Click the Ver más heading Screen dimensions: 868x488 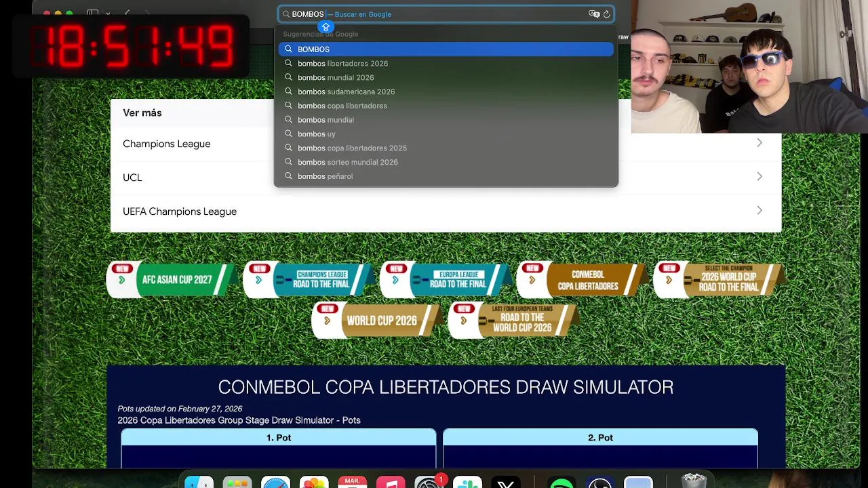142,113
